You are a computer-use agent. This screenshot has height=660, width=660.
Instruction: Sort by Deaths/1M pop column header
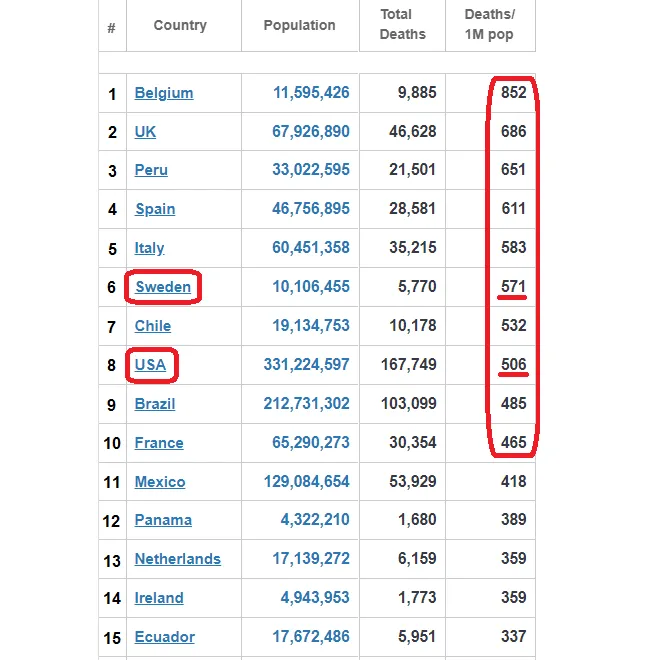click(x=490, y=25)
